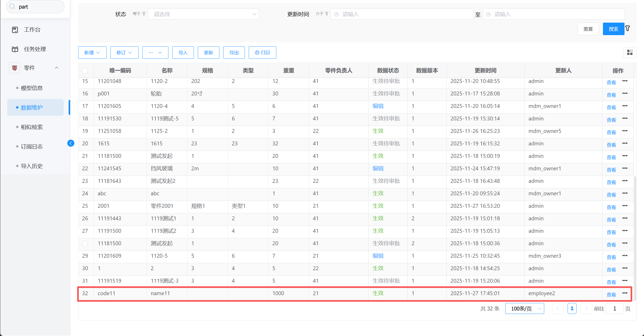Click the search magnifier icon
The image size is (644, 336).
(x=12, y=7)
